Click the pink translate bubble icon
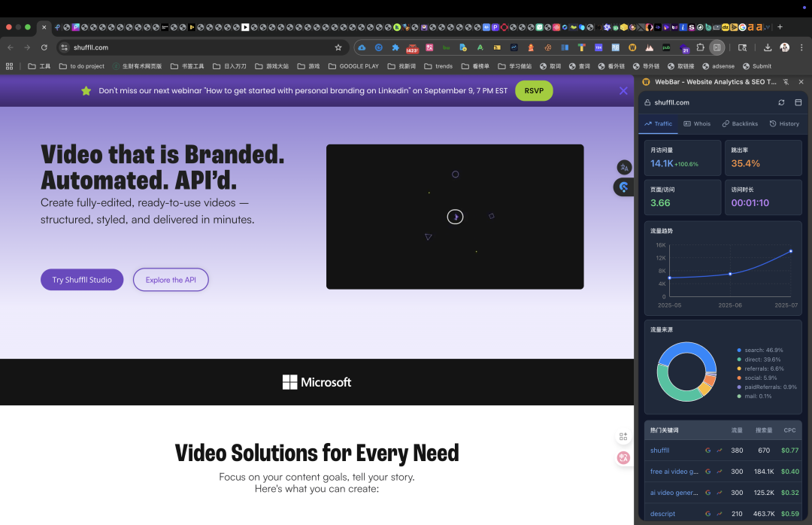The width and height of the screenshot is (812, 525). click(623, 457)
